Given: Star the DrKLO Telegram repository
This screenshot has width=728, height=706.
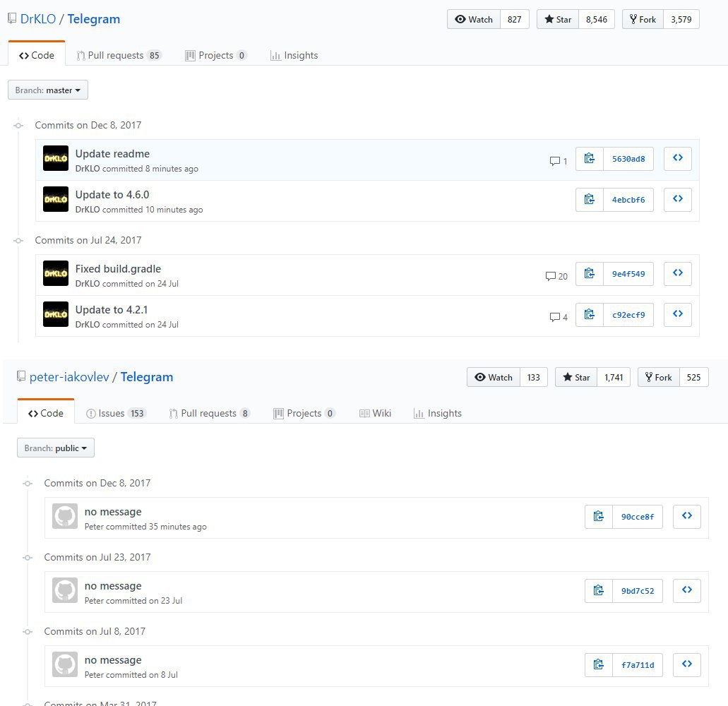Looking at the screenshot, I should tap(558, 20).
